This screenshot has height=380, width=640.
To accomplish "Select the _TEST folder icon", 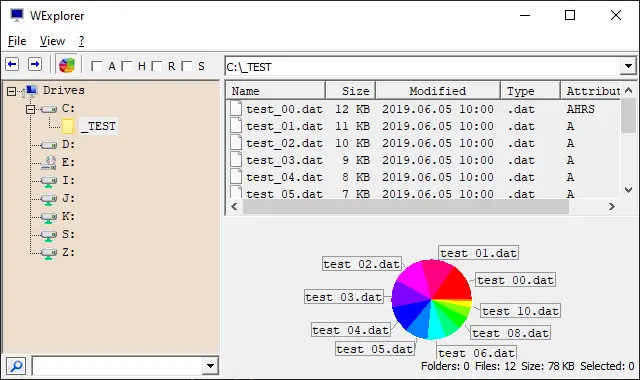I will point(68,127).
